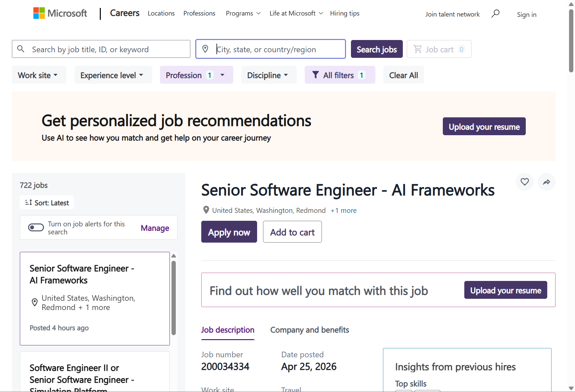Share this job using arrow icon
This screenshot has height=392, width=575.
[546, 182]
